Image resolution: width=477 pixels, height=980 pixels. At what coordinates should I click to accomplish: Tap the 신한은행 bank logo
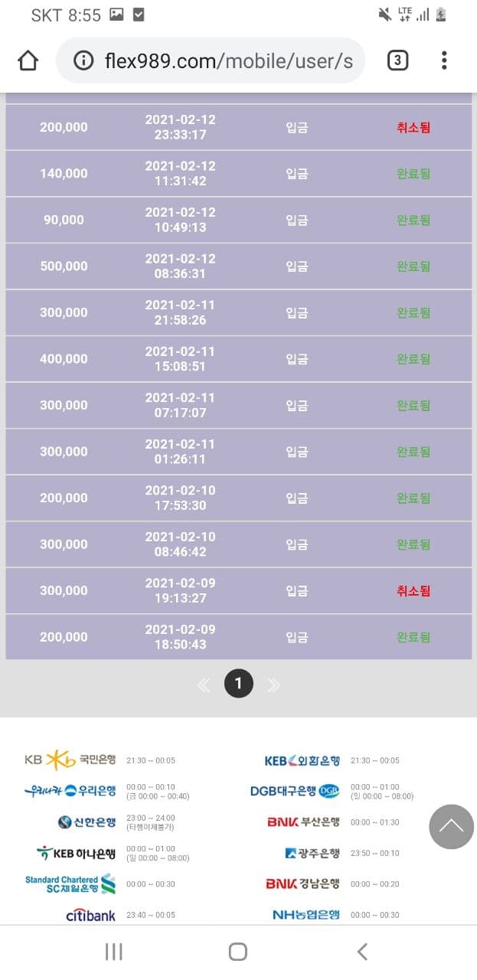(x=87, y=822)
